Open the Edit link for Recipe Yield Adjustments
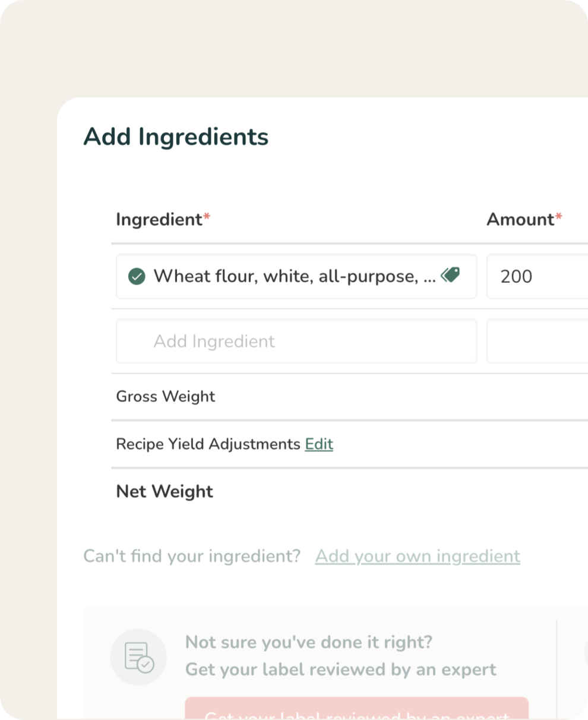The image size is (588, 720). coord(319,444)
